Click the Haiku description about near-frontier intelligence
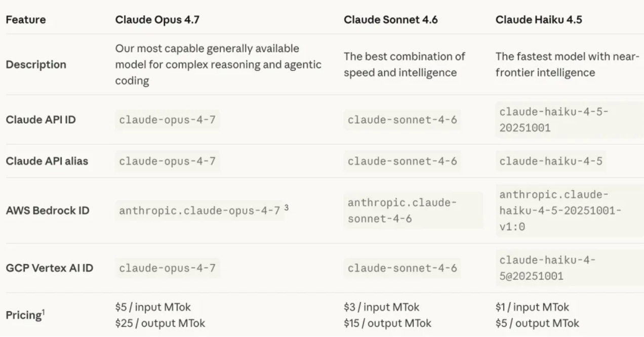Image resolution: width=644 pixels, height=337 pixels. point(568,64)
